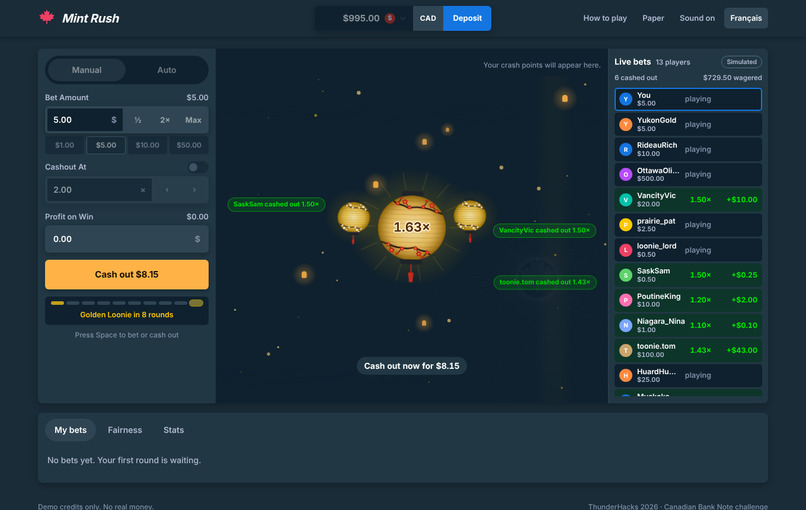Click the OttawaOli avatar icon
This screenshot has height=510, width=806.
click(x=626, y=174)
